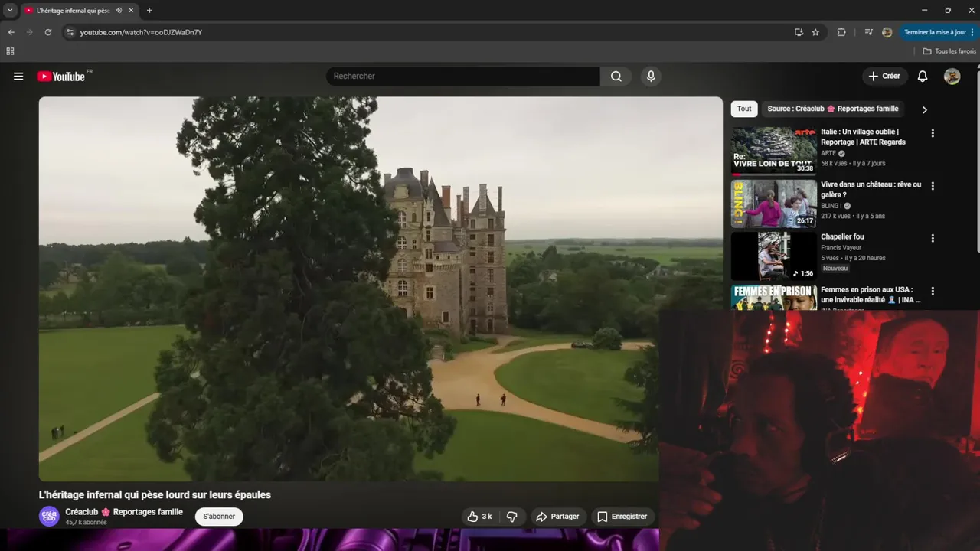The image size is (980, 551).
Task: Click the Vivre dans un château title
Action: [871, 190]
